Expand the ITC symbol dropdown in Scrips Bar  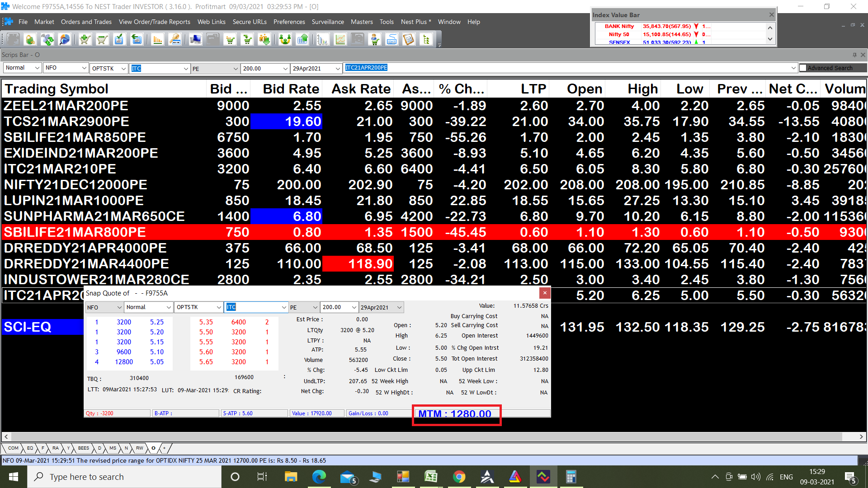click(186, 69)
